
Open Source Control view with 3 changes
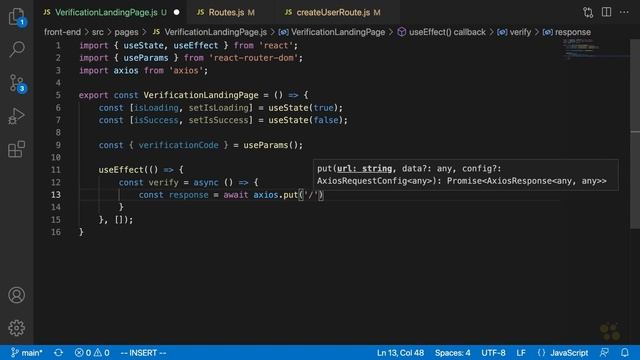coord(17,83)
